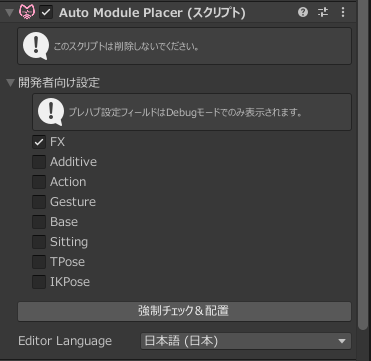Uncheck the FX checkbox
Screen dimensions: 371x361
(39, 142)
